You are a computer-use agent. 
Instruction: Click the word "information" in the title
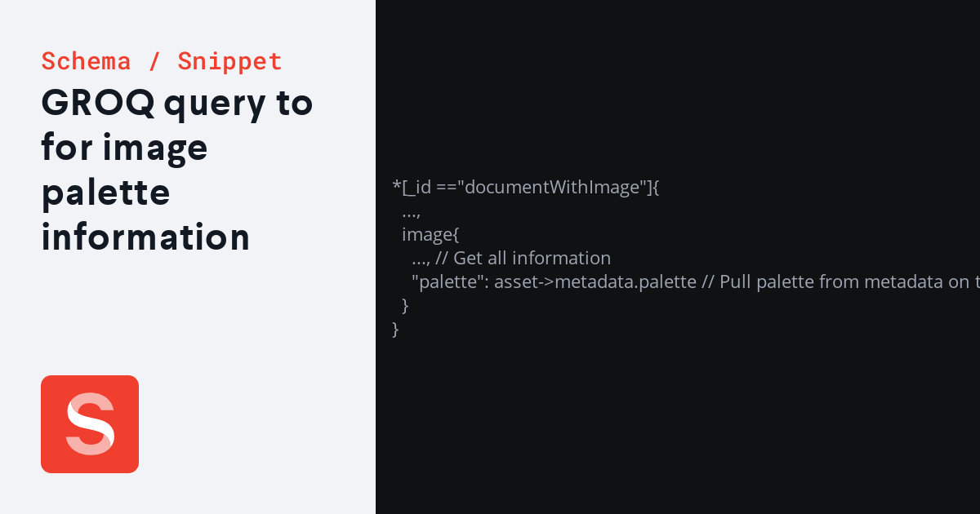[x=145, y=237]
